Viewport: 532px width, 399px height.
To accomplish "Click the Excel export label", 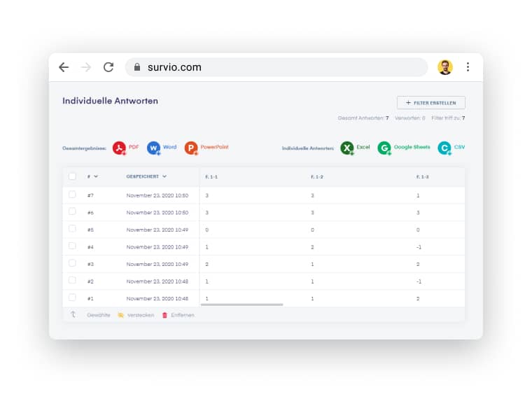I will 363,147.
